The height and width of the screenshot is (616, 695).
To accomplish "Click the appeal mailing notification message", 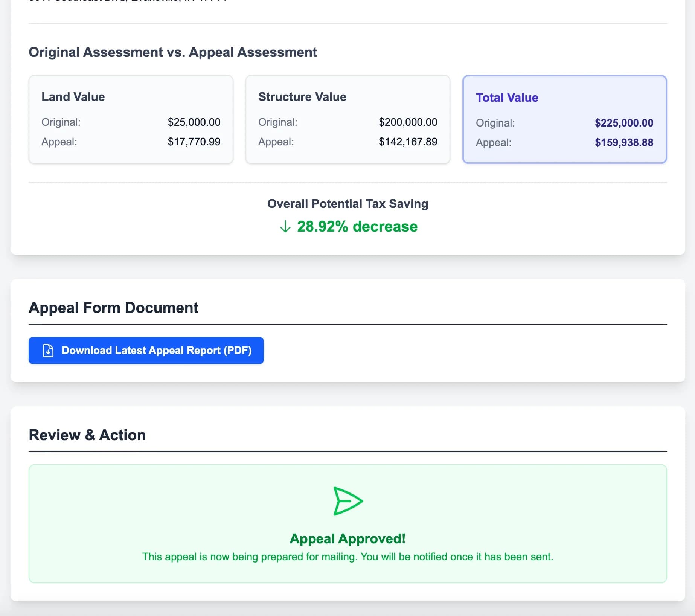I will point(347,557).
